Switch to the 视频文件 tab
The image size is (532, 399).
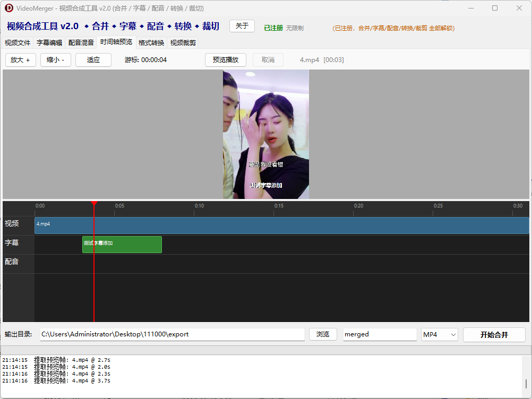pos(18,42)
